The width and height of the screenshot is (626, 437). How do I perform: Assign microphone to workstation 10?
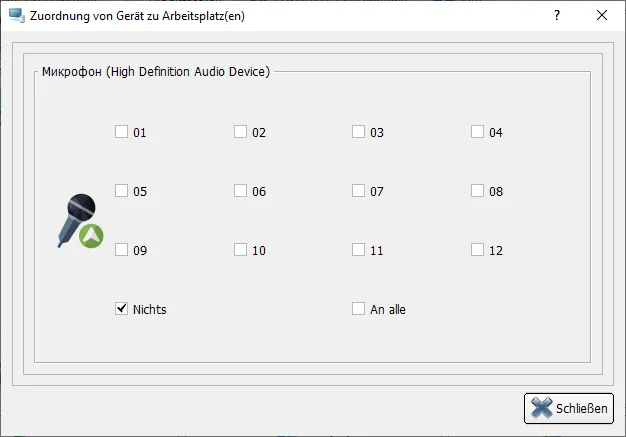[241, 249]
